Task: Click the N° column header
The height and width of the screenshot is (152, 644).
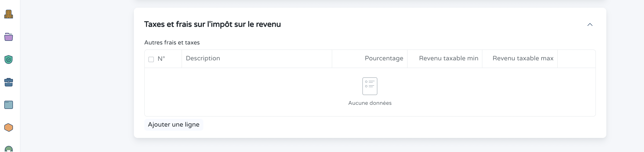Action: 161,58
